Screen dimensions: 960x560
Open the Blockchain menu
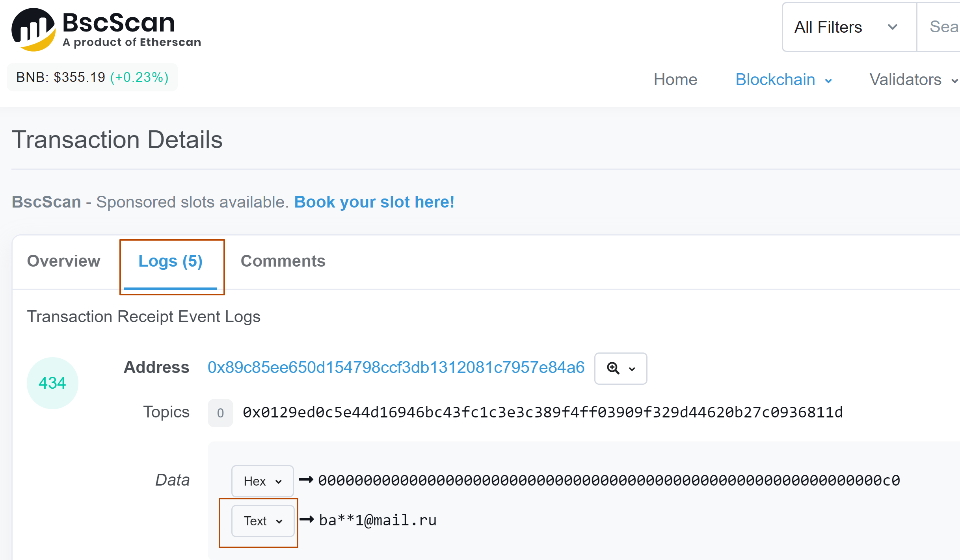click(x=783, y=80)
